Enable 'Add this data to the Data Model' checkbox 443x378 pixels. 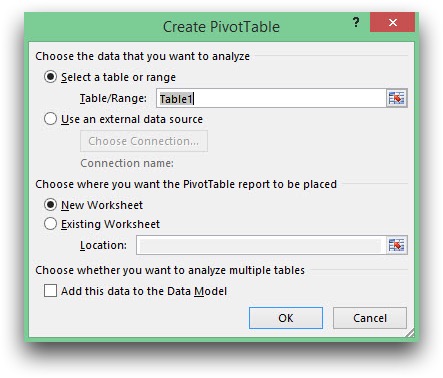pos(50,291)
